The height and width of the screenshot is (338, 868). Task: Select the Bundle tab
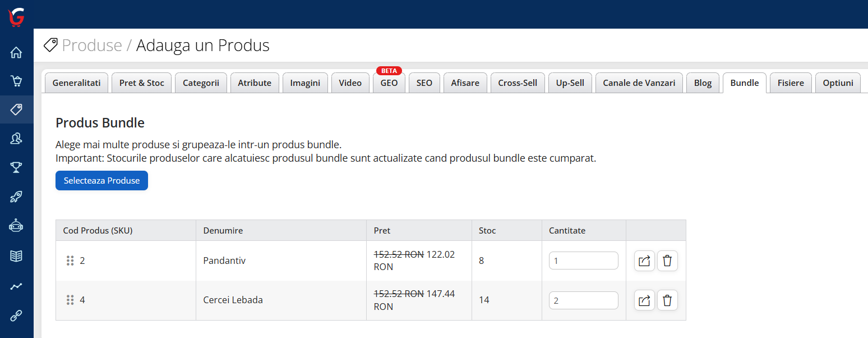[x=745, y=83]
